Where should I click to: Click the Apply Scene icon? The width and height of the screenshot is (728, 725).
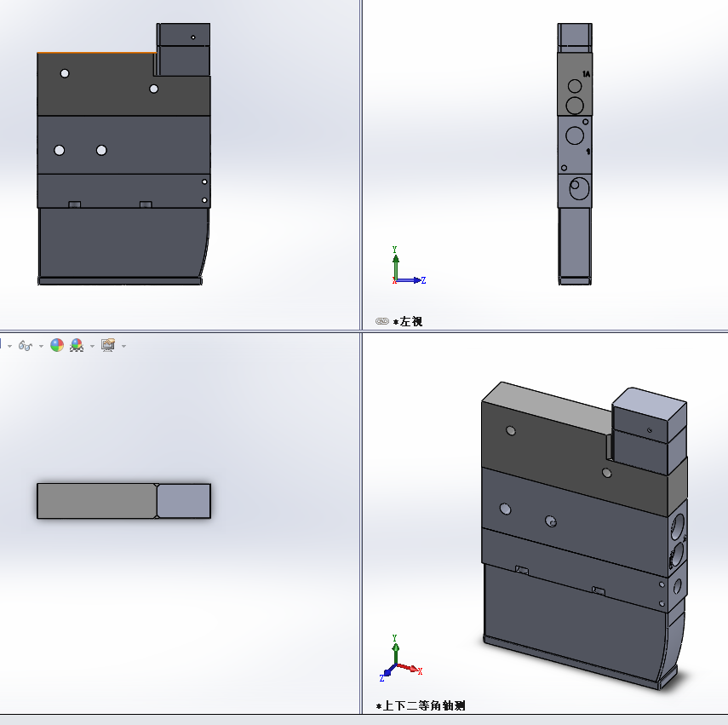(x=77, y=345)
